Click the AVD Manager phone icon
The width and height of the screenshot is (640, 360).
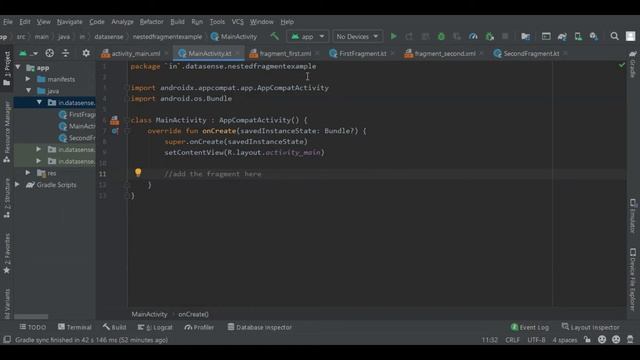pyautogui.click(x=578, y=36)
